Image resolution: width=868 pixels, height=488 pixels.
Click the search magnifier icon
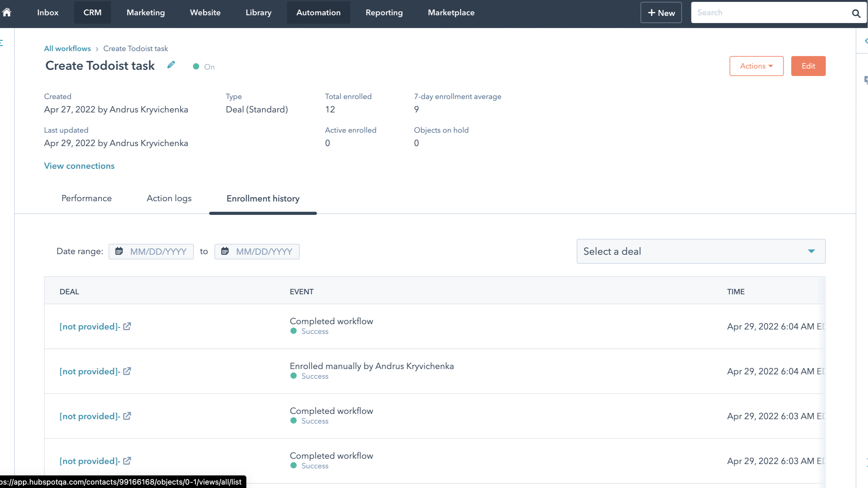tap(856, 13)
